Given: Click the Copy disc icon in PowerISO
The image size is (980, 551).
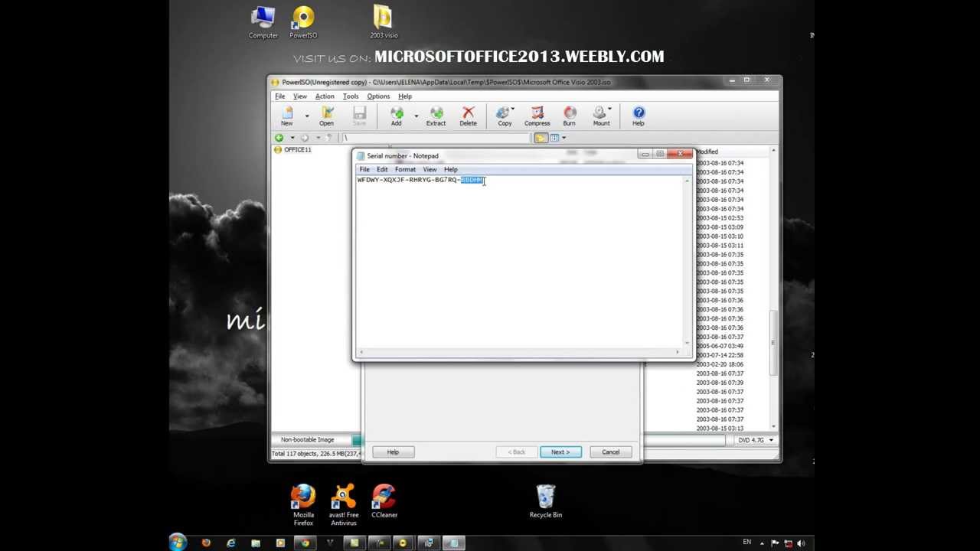Looking at the screenshot, I should coord(505,116).
